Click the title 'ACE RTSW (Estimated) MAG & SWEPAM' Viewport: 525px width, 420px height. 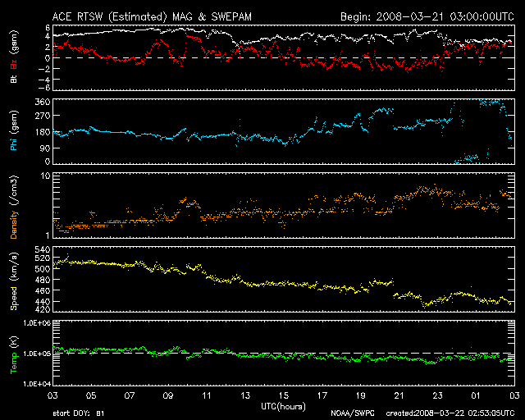coord(152,16)
